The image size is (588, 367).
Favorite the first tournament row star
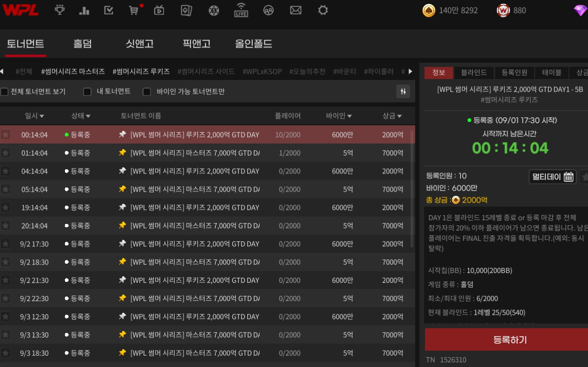tap(6, 135)
